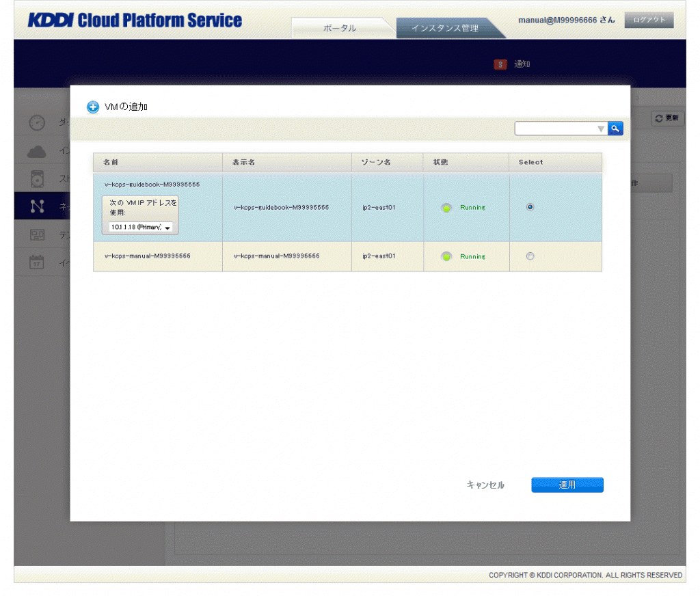
Task: Open the templates icon in sidebar
Action: [x=37, y=234]
